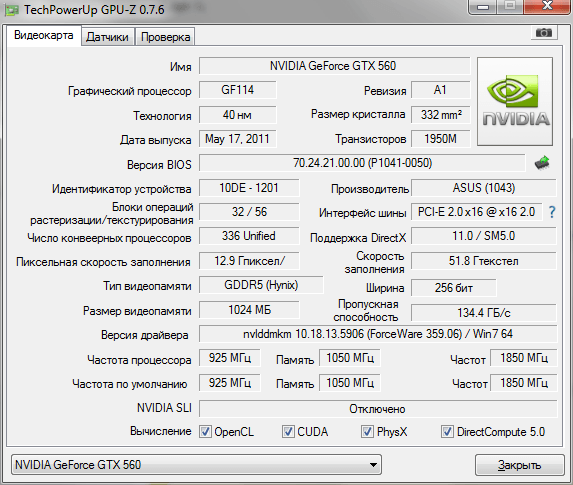Click the device ID 10DE - 1201 field

(249, 188)
